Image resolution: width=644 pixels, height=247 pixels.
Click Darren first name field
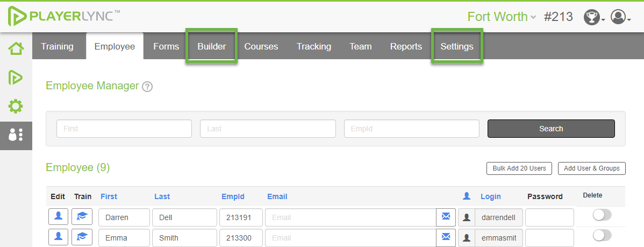124,217
